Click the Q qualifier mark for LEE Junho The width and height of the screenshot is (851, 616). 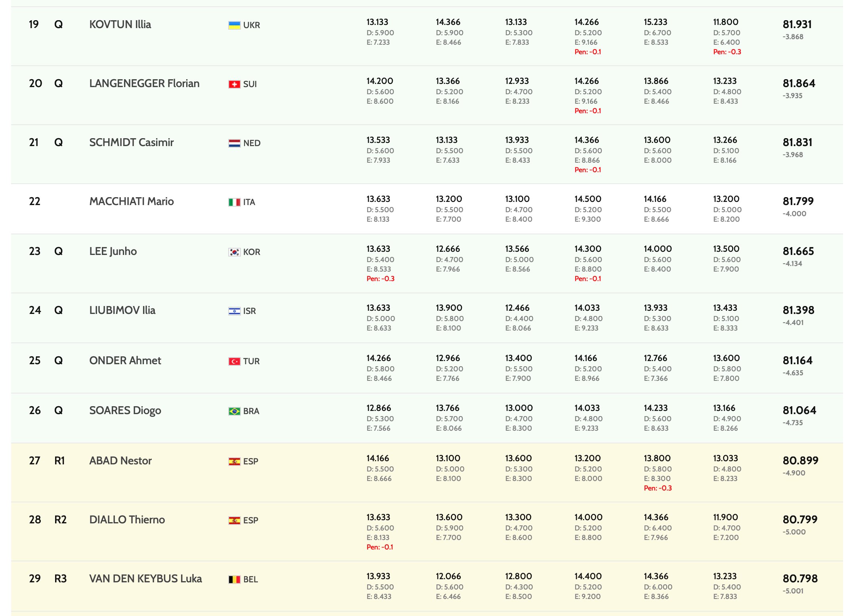coord(58,251)
